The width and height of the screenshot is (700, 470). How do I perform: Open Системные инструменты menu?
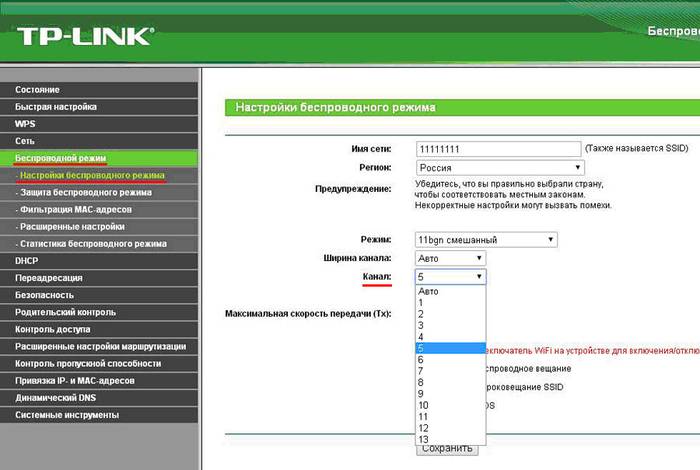pos(67,414)
